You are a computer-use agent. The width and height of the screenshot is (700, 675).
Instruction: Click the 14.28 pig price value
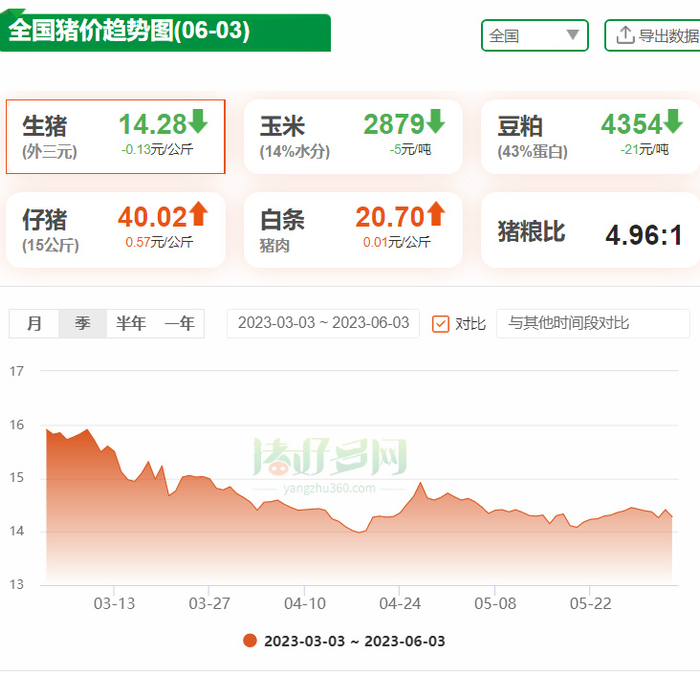pos(152,124)
